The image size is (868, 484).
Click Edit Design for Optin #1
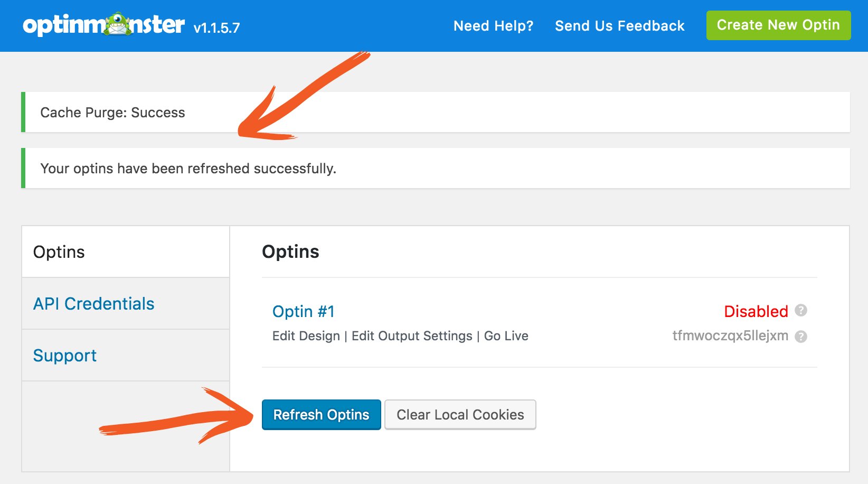point(306,336)
